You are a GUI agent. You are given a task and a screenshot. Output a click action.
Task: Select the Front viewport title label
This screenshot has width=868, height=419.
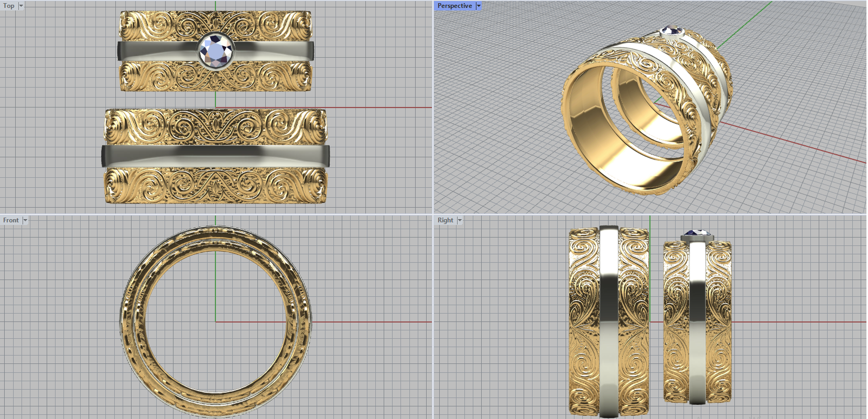11,220
